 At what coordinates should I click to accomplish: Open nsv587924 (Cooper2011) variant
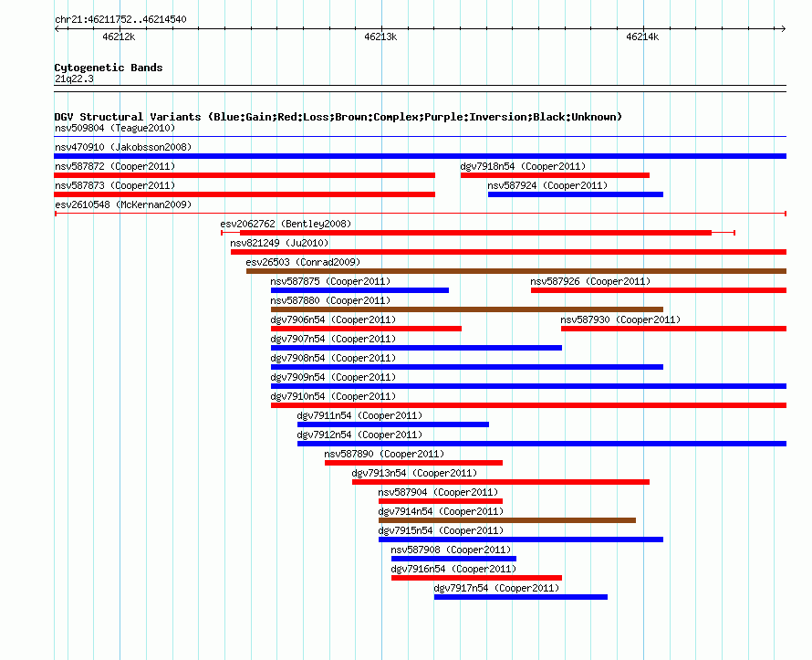coord(547,185)
